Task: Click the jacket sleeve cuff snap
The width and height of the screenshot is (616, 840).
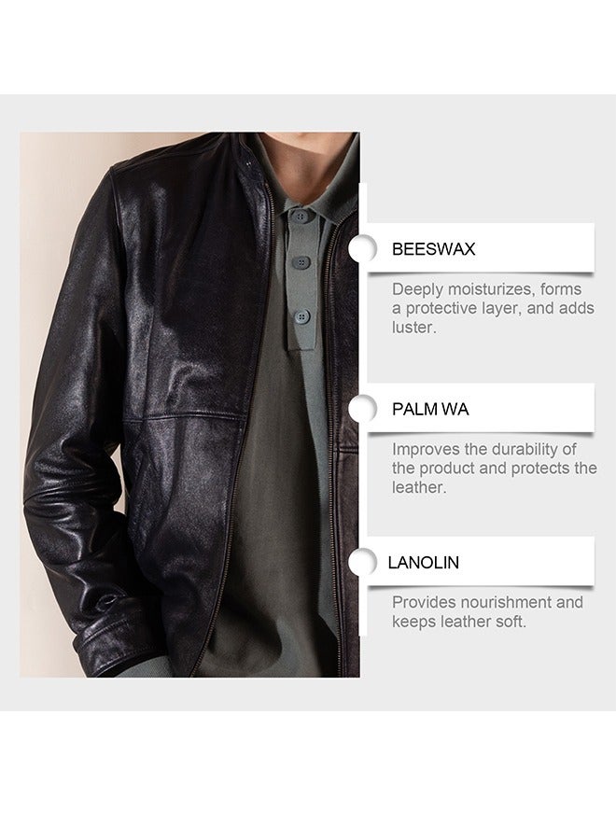Action: point(105,600)
